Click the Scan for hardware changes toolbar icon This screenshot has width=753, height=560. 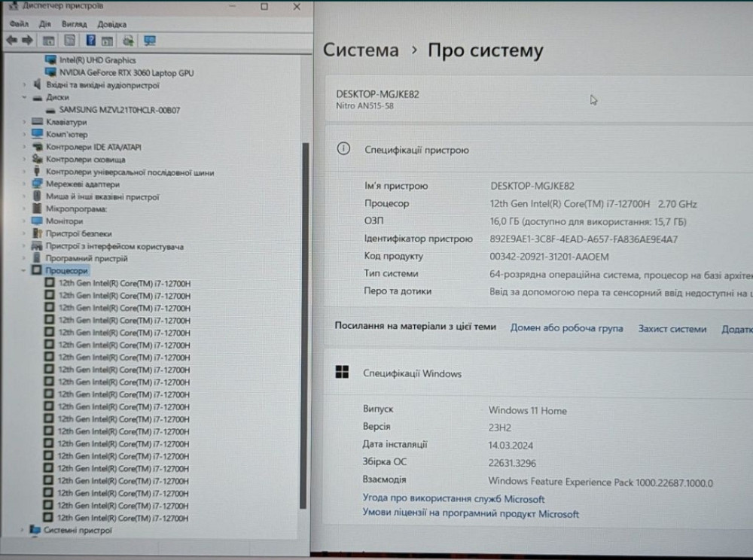[x=128, y=40]
